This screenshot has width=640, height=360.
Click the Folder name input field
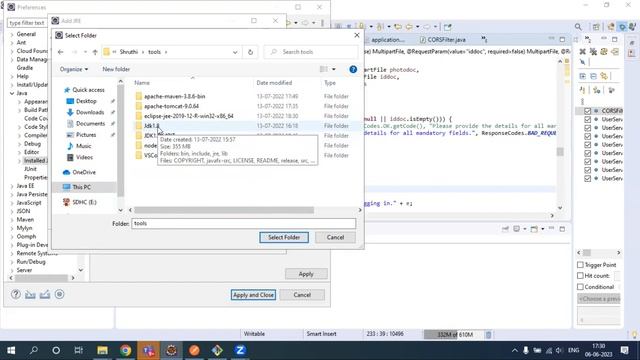244,223
